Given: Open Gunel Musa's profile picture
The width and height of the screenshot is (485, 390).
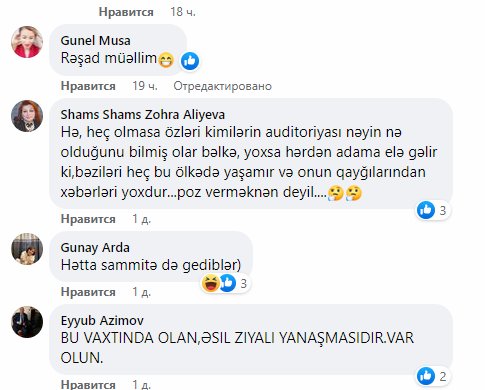Looking at the screenshot, I should (x=27, y=42).
